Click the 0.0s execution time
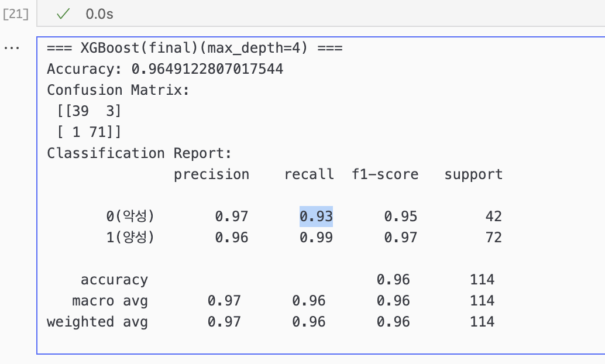The image size is (605, 364). [99, 14]
